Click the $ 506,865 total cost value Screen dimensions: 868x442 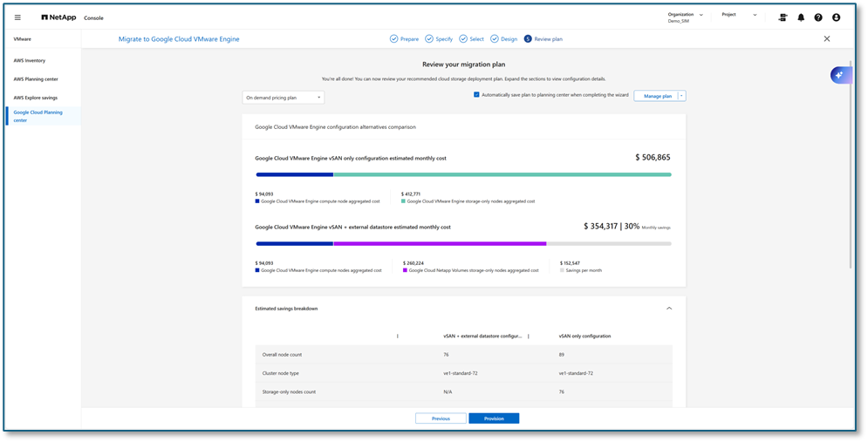tap(653, 158)
